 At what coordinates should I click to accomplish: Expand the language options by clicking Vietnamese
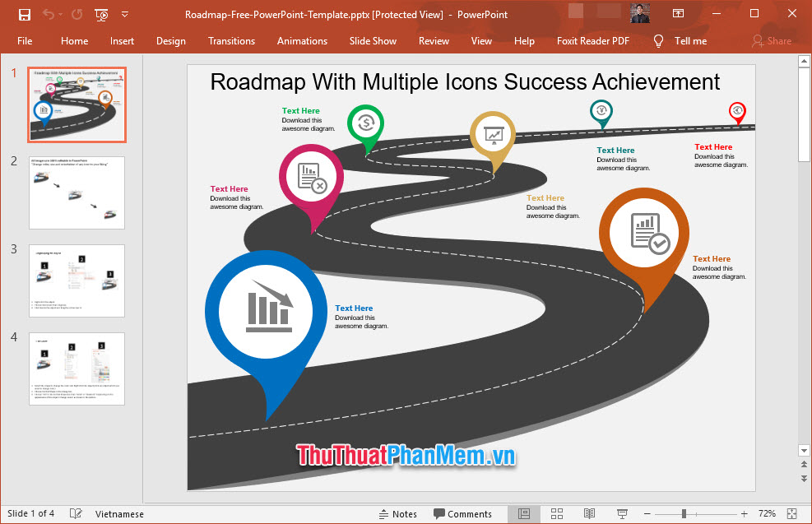(119, 513)
